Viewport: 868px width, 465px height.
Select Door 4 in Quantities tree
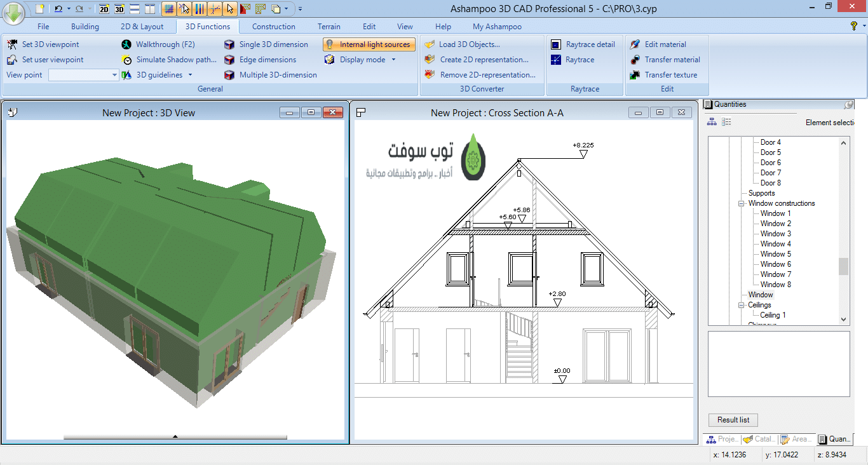[x=771, y=142]
